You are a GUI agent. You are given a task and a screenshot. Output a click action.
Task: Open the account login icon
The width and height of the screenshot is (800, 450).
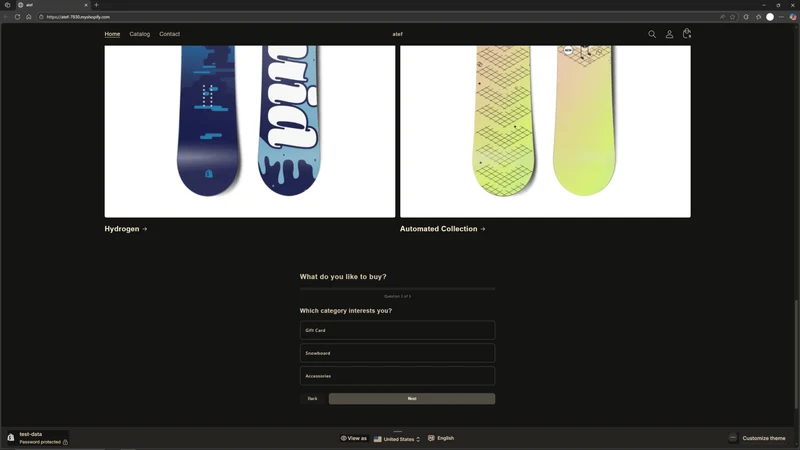(x=669, y=34)
